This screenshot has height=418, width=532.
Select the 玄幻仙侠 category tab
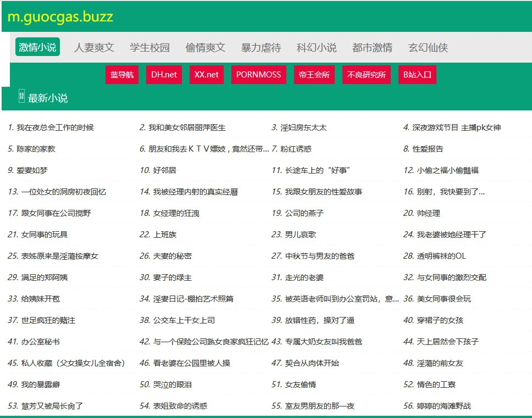(428, 48)
